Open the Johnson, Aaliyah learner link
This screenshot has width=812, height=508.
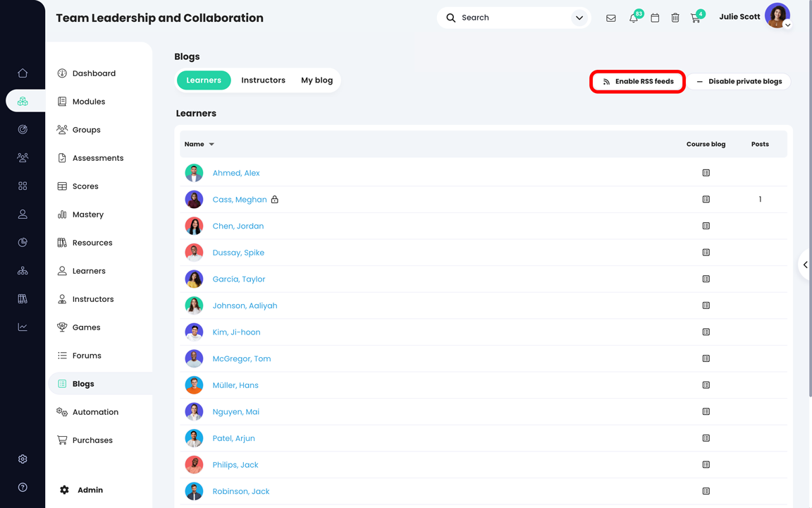click(245, 306)
